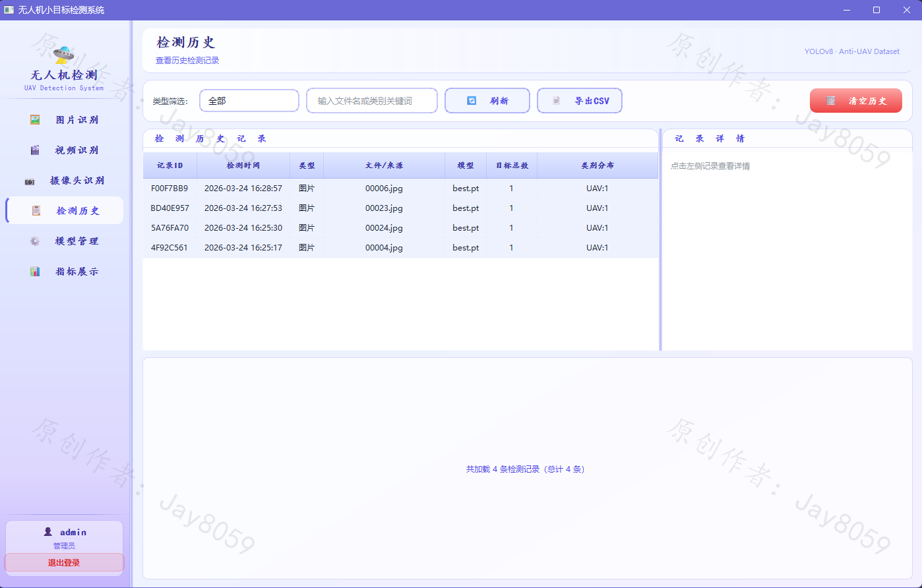Select the 摄像头识别 camera icon

[30, 181]
